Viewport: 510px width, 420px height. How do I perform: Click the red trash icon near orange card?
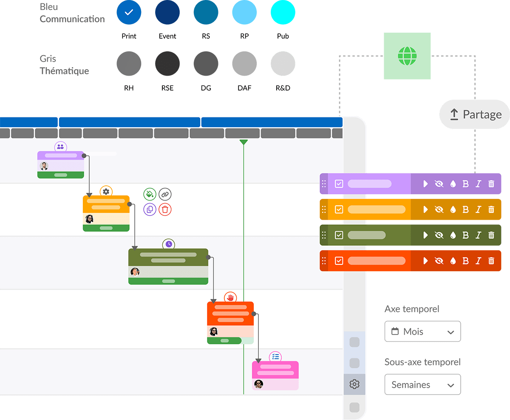pos(165,209)
